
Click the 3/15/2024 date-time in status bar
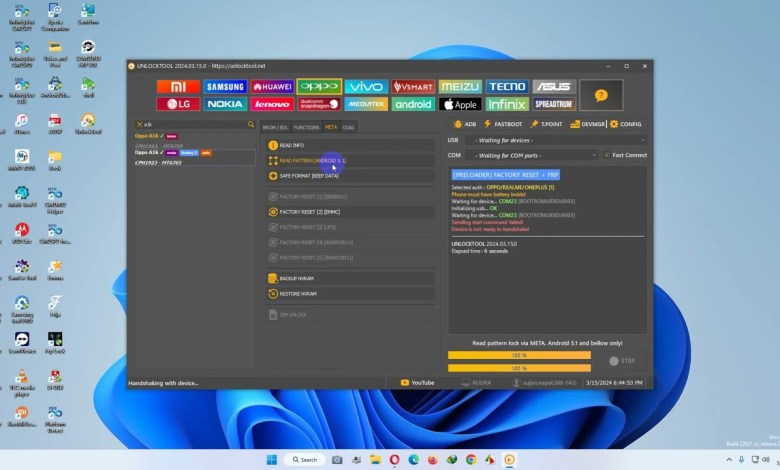614,382
